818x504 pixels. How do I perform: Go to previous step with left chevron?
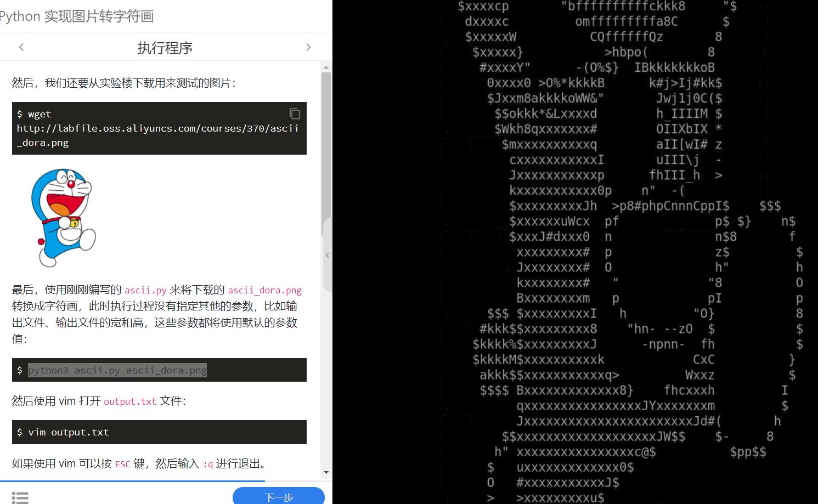(21, 47)
